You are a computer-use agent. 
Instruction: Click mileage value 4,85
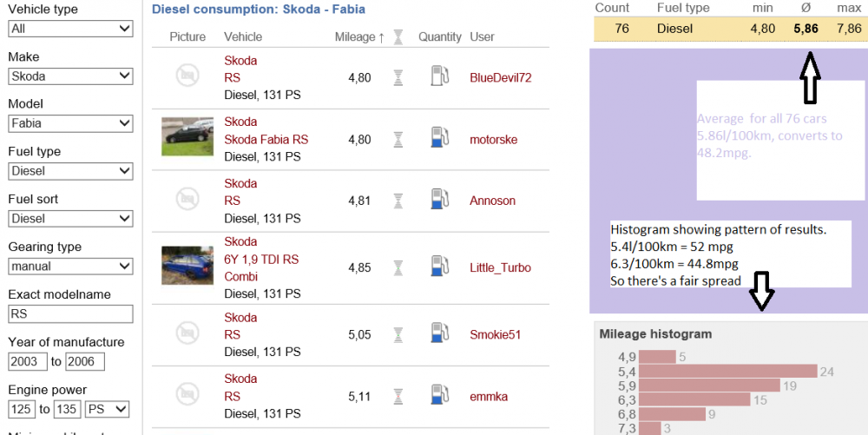tap(359, 268)
